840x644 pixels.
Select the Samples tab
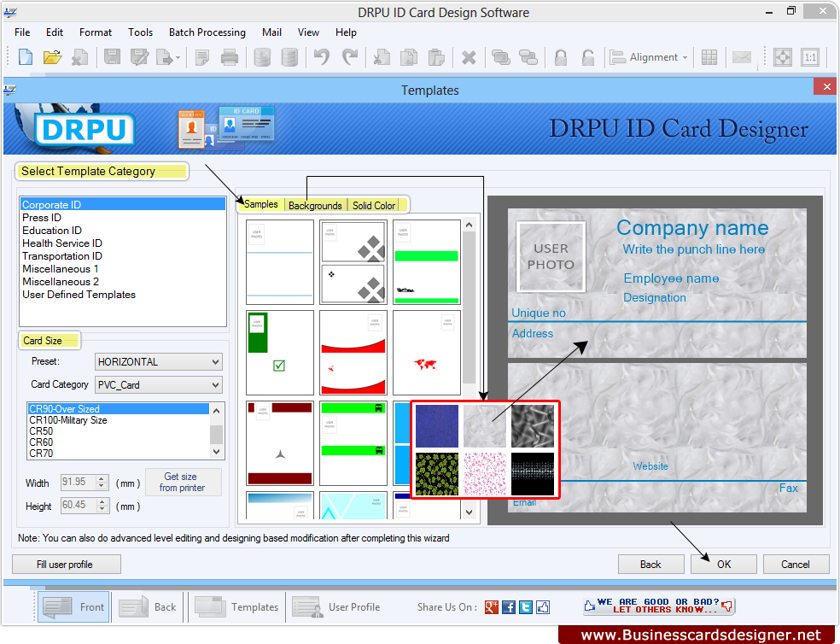[x=261, y=204]
